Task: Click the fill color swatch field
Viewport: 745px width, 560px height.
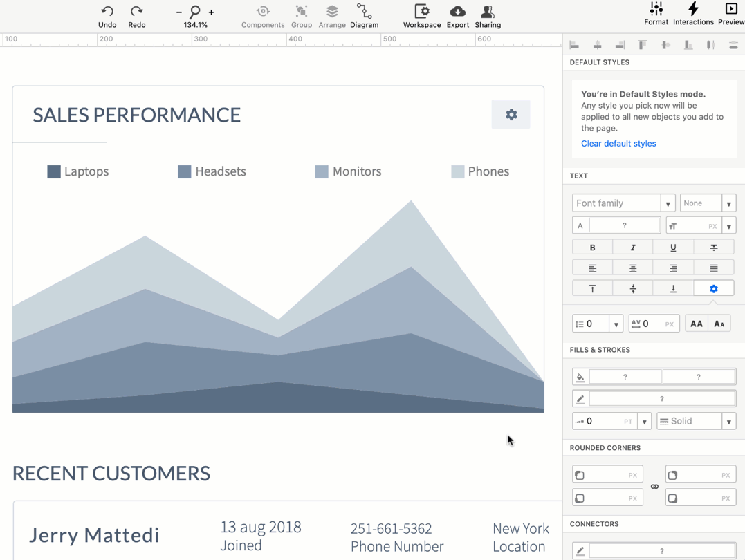Action: [625, 377]
